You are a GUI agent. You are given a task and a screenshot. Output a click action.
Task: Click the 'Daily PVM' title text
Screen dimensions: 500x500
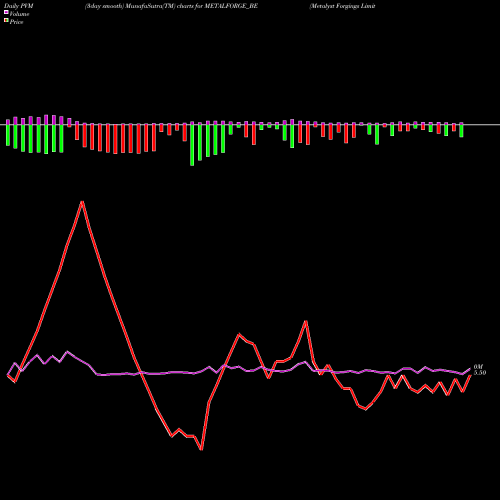coord(19,6)
